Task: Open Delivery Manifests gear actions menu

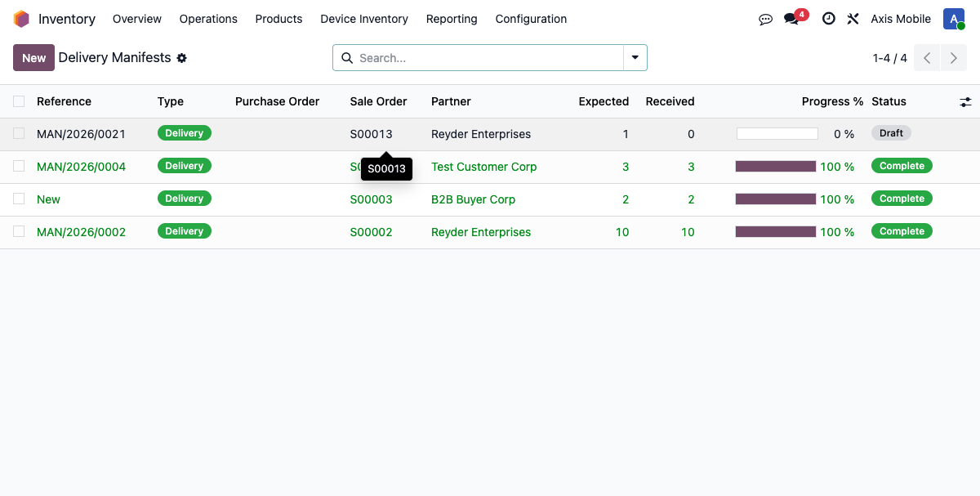Action: click(182, 58)
